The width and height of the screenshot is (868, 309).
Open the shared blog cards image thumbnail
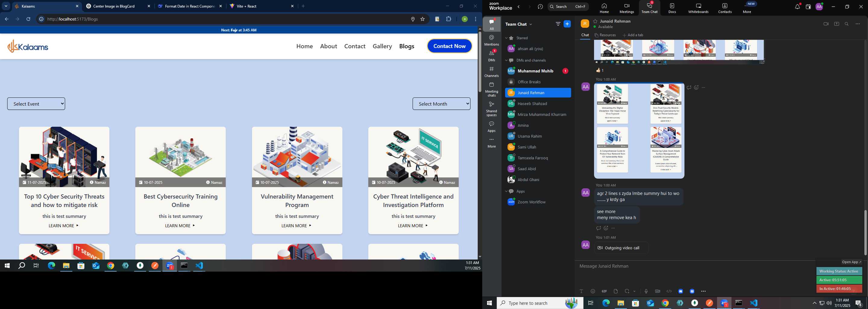pyautogui.click(x=639, y=131)
